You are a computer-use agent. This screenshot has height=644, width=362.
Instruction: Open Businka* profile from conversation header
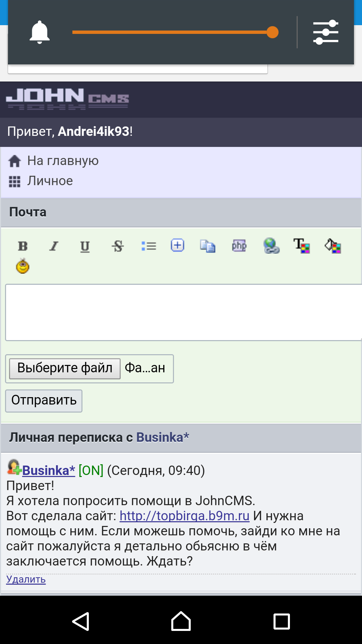pyautogui.click(x=163, y=437)
